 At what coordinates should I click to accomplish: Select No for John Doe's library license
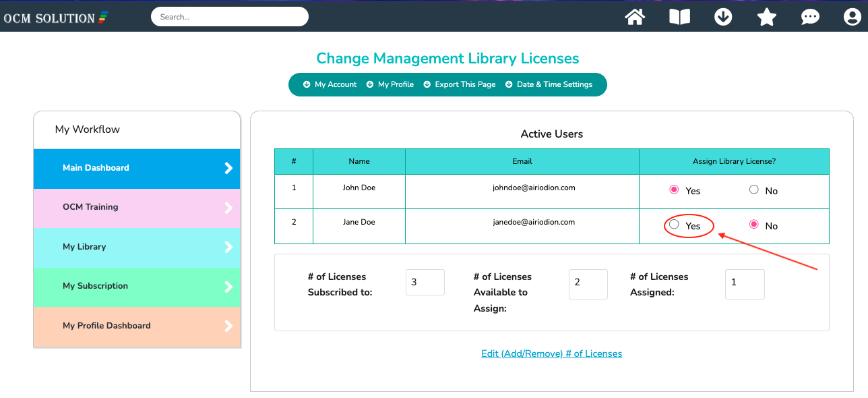[x=753, y=190]
